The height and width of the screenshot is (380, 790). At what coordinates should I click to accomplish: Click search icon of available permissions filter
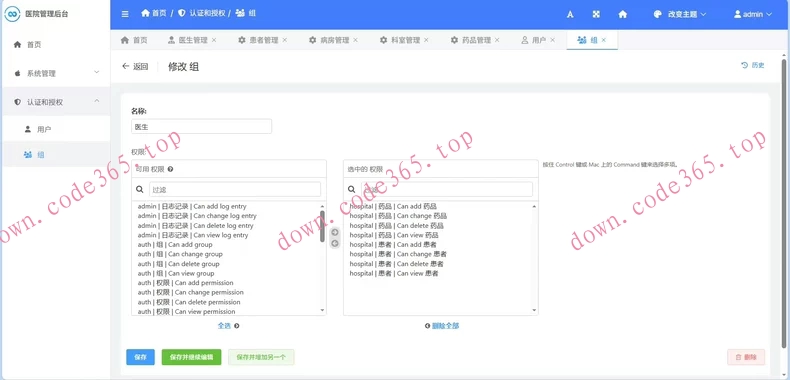(140, 189)
